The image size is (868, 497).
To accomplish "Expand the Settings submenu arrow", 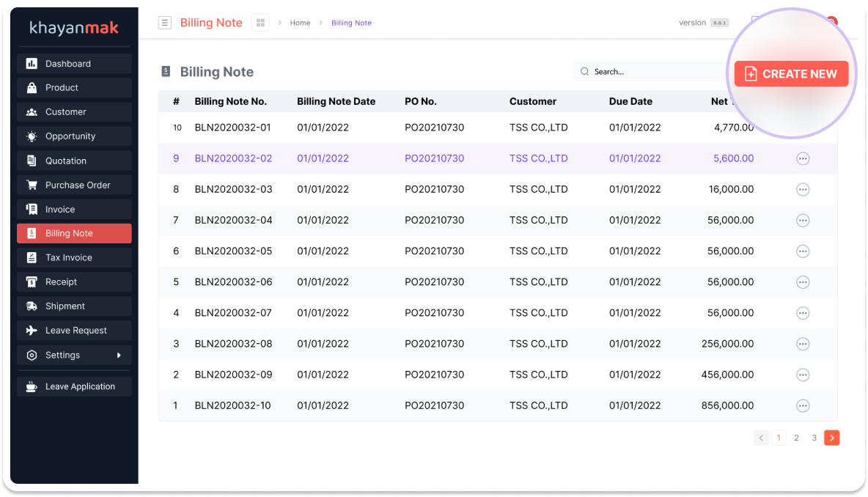I will (x=119, y=356).
